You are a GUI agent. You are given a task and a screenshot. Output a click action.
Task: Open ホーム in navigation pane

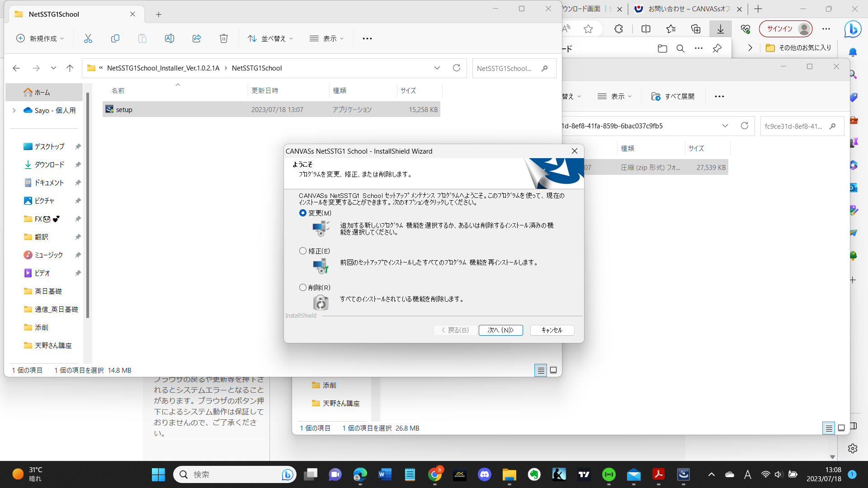pos(44,92)
